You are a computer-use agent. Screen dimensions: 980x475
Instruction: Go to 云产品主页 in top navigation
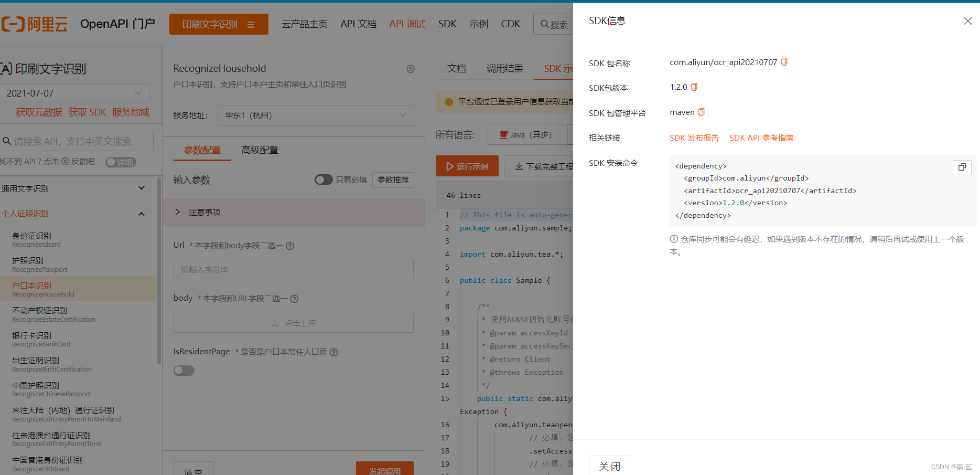click(x=304, y=24)
